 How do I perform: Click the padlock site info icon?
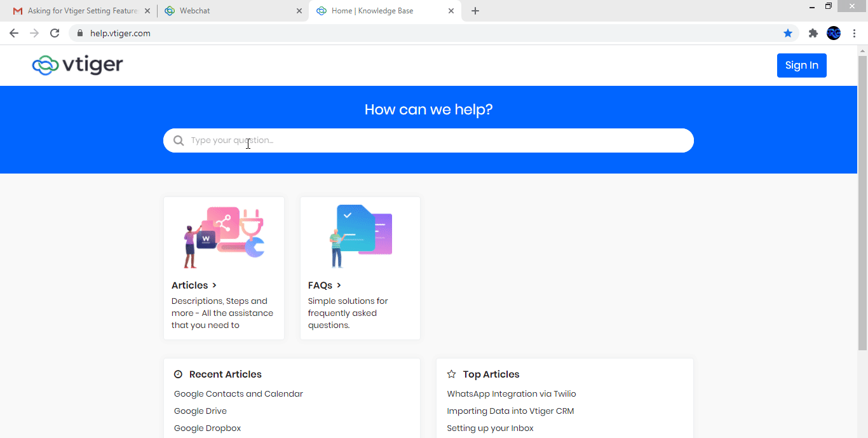pyautogui.click(x=80, y=33)
